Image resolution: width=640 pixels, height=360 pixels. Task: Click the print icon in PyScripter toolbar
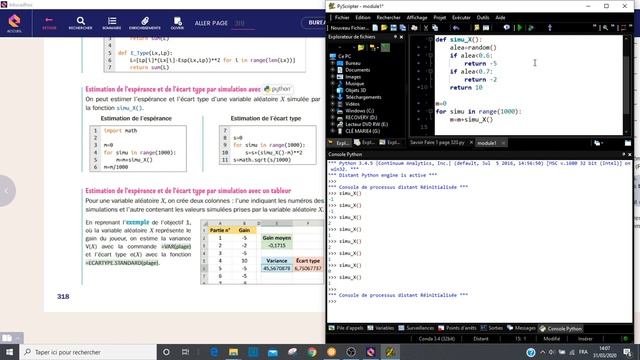tap(414, 28)
